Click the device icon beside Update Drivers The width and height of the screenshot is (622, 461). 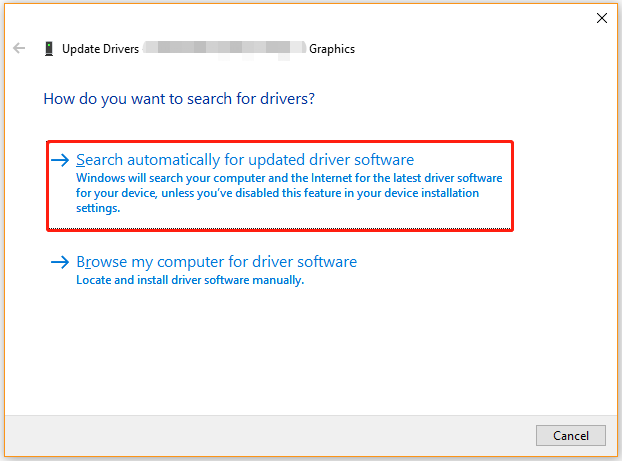point(49,49)
